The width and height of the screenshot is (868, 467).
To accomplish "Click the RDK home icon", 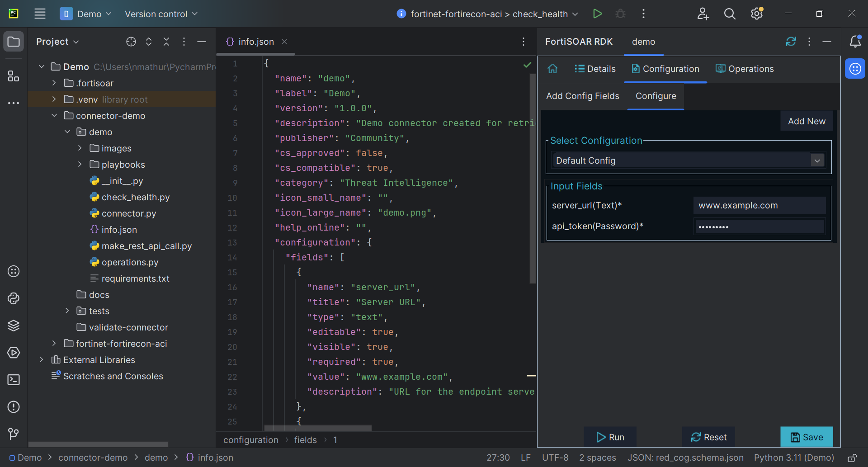I will click(552, 69).
